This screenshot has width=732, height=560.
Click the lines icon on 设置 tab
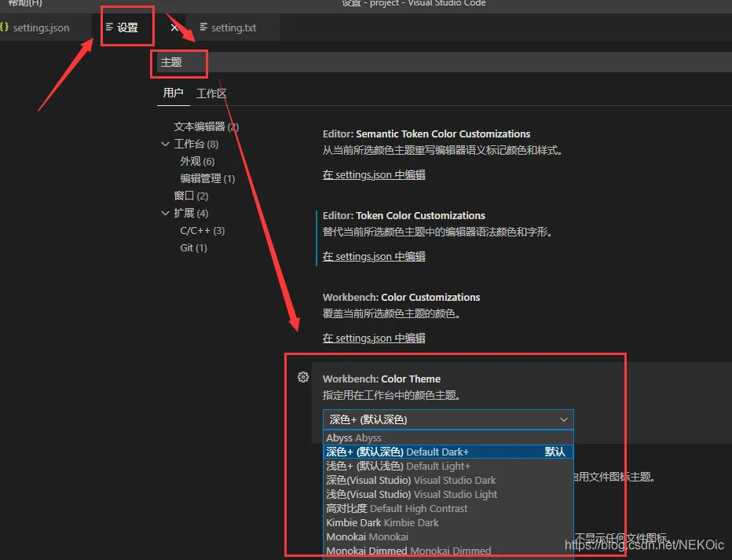pyautogui.click(x=109, y=27)
